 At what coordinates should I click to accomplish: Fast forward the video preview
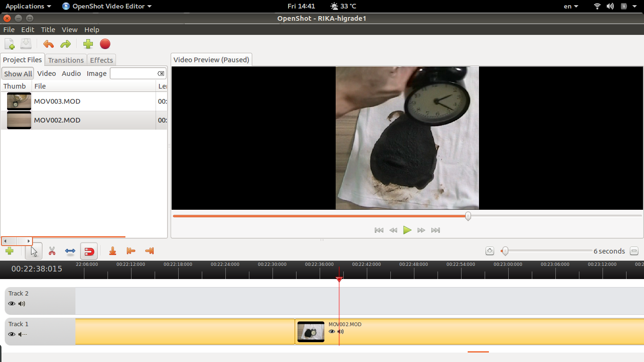421,230
